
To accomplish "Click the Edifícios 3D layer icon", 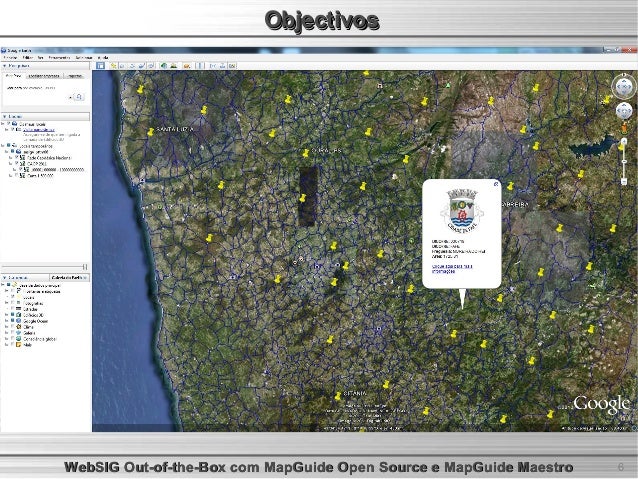I will pyautogui.click(x=19, y=315).
